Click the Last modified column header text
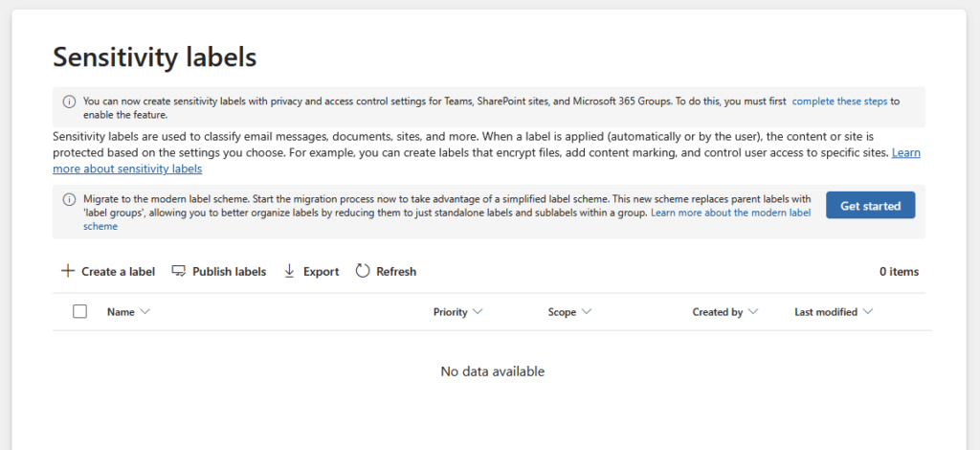The width and height of the screenshot is (980, 450). 826,312
